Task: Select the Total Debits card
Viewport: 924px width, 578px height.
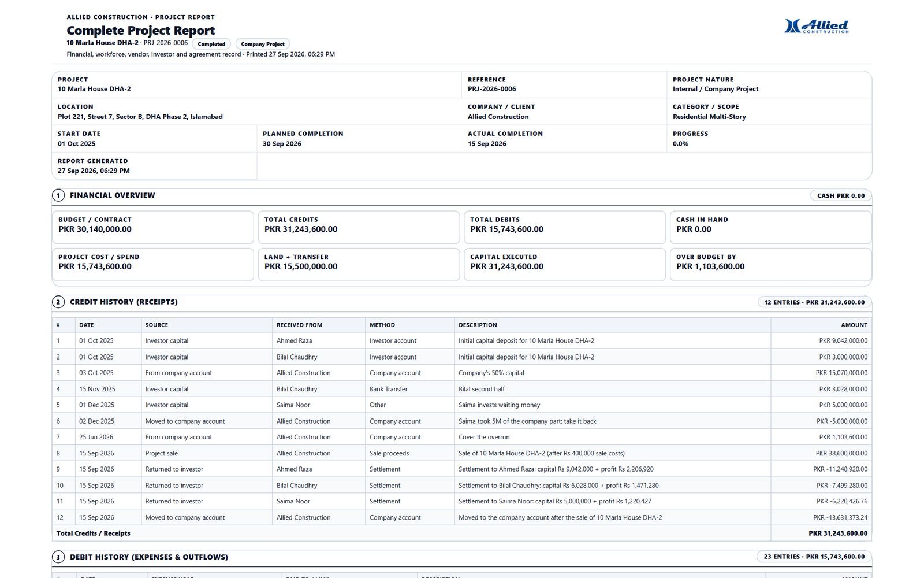Action: pos(565,227)
